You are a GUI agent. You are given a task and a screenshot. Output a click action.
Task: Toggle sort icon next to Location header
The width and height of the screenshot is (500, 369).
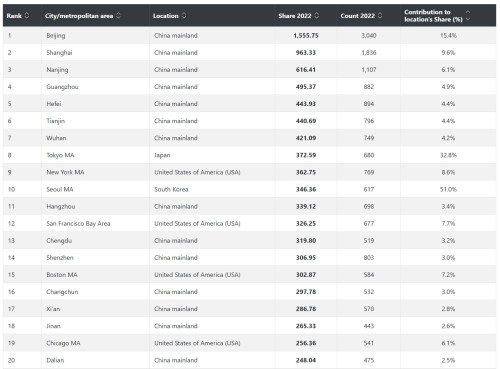[184, 15]
